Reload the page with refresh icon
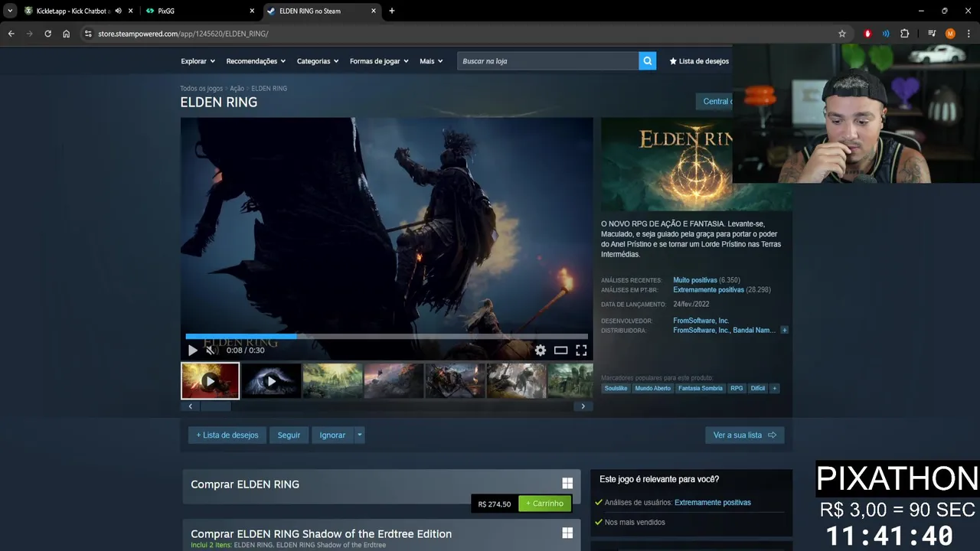This screenshot has height=551, width=980. click(47, 34)
